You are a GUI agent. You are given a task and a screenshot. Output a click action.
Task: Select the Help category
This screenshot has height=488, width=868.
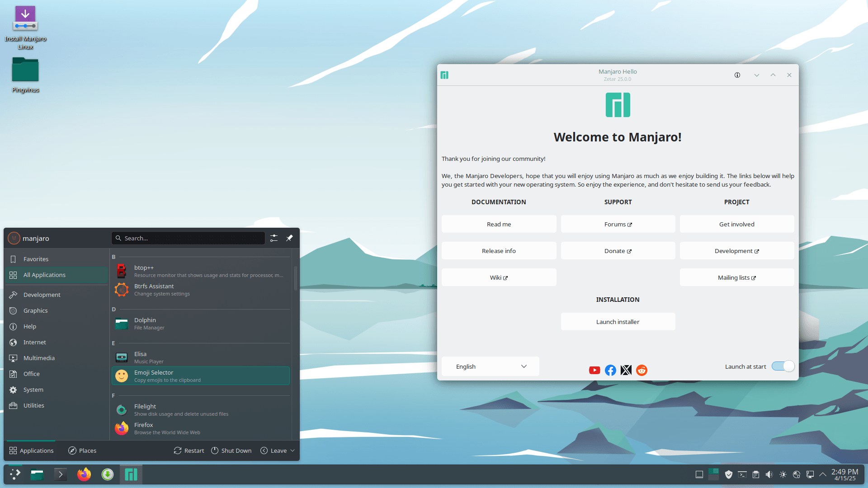click(57, 326)
